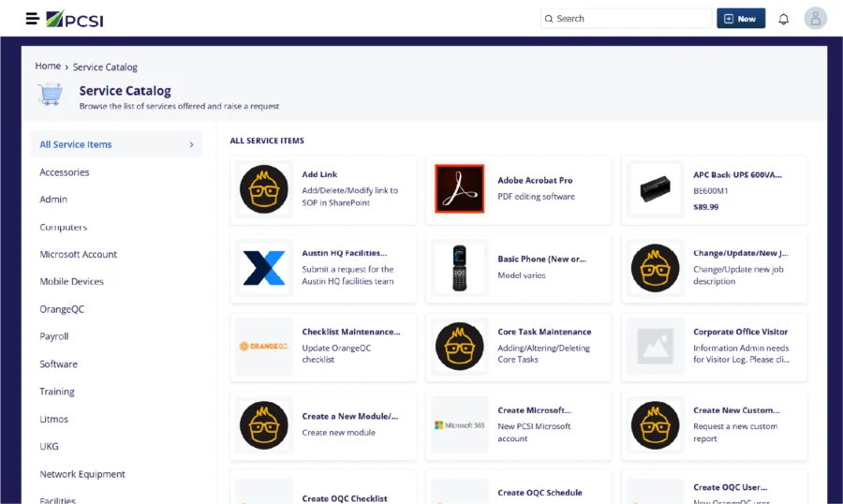Click the Change/Update/New Job mascot icon
The width and height of the screenshot is (843, 504).
[x=655, y=268]
